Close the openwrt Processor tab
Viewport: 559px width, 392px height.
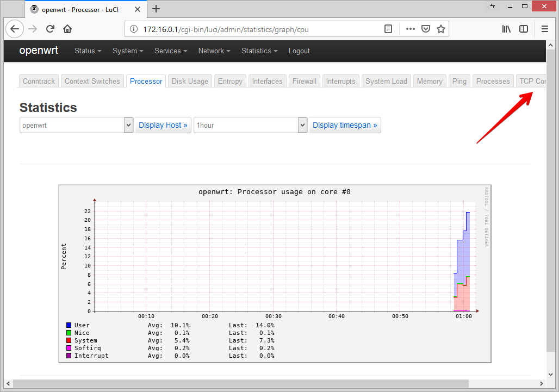point(137,9)
